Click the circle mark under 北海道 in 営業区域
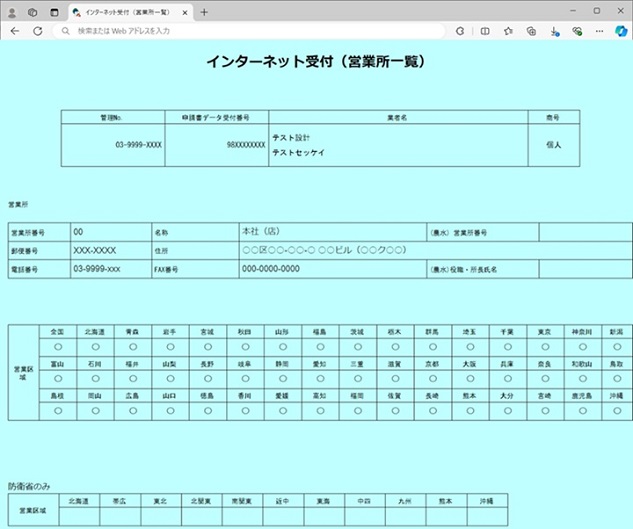This screenshot has height=529, width=633. tap(96, 346)
